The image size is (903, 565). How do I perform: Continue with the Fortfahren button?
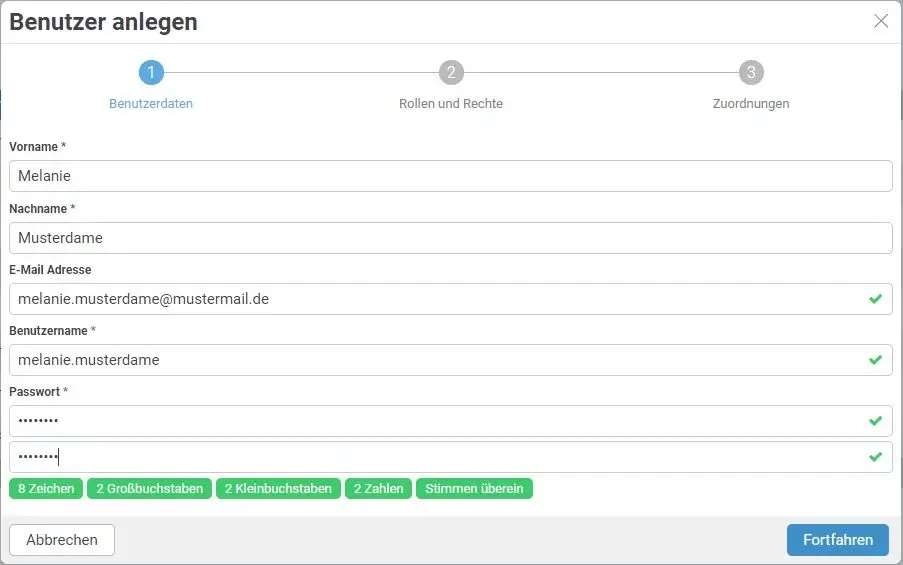tap(838, 540)
